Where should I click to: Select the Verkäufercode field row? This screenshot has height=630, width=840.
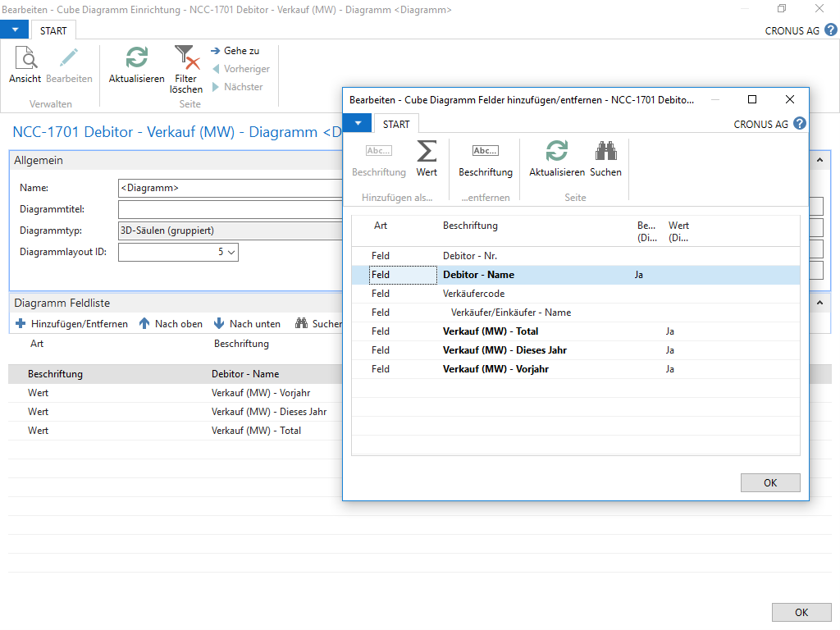pyautogui.click(x=473, y=294)
